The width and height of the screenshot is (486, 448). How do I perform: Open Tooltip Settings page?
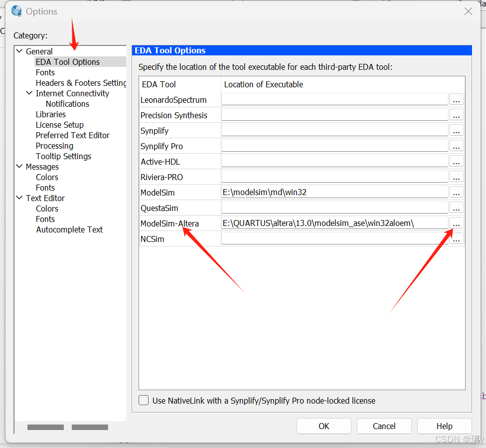tap(63, 156)
